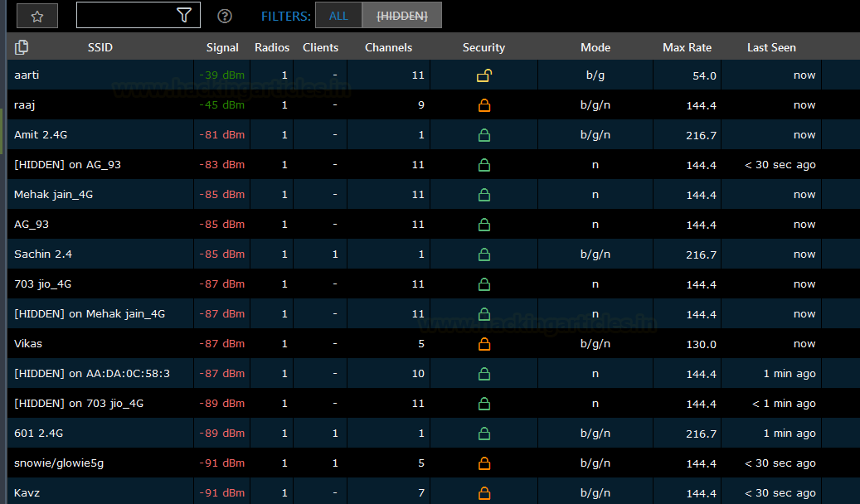Select the [HIDDEN] on 703 jio_4G entry
Image resolution: width=860 pixels, height=504 pixels.
coord(79,404)
